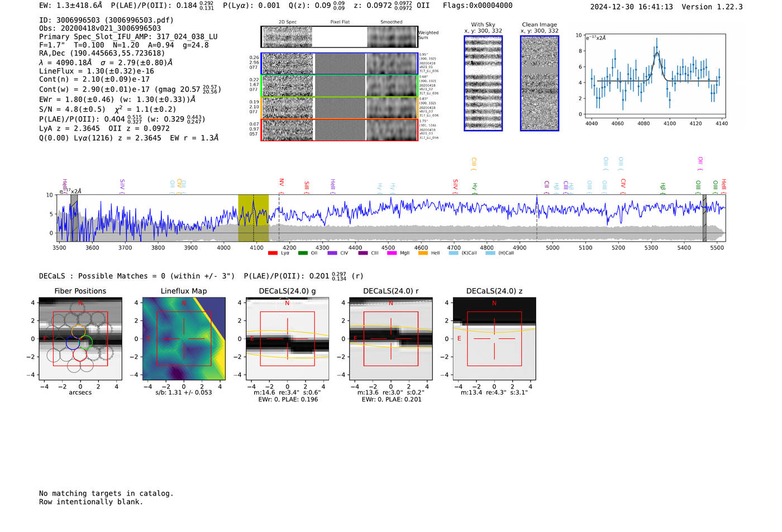Click 'No matching targets in catalog.'

pyautogui.click(x=106, y=493)
